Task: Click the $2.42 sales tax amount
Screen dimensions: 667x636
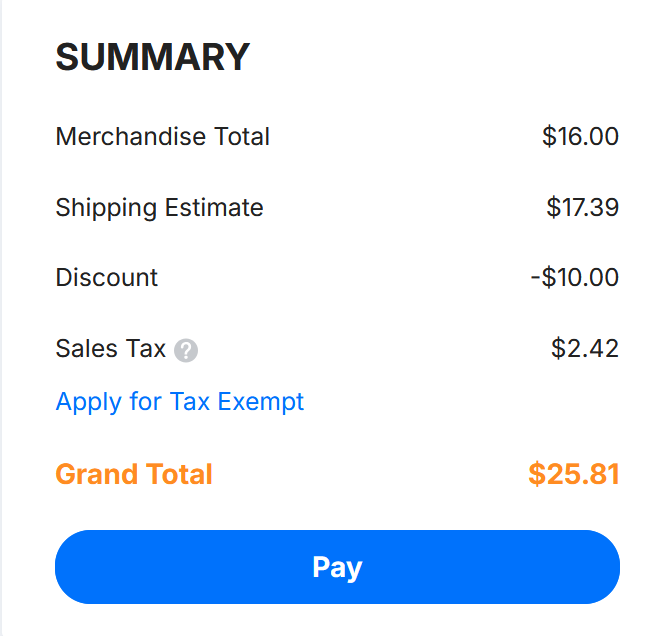Action: 585,349
